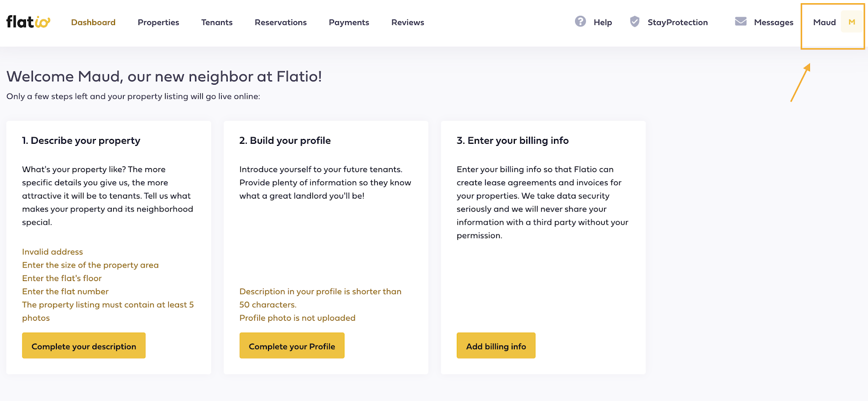Click the Messages envelope icon

click(741, 21)
